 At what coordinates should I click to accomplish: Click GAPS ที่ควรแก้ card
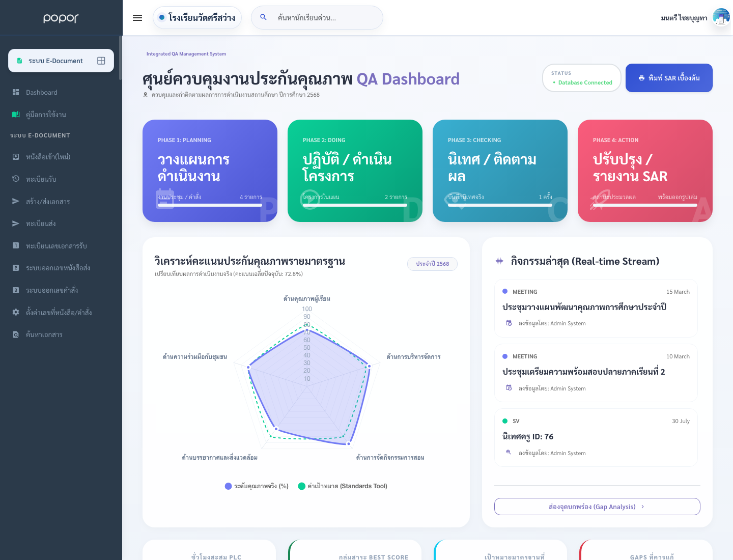(646, 550)
